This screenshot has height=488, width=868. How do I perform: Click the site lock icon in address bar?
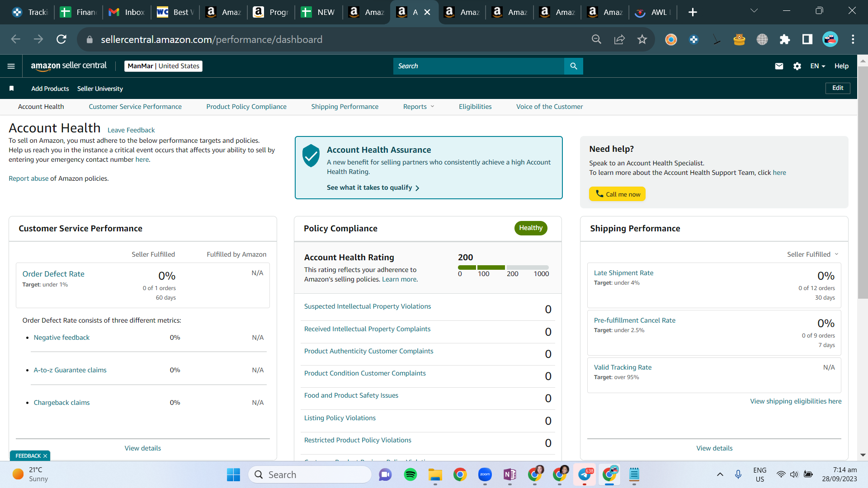[90, 39]
